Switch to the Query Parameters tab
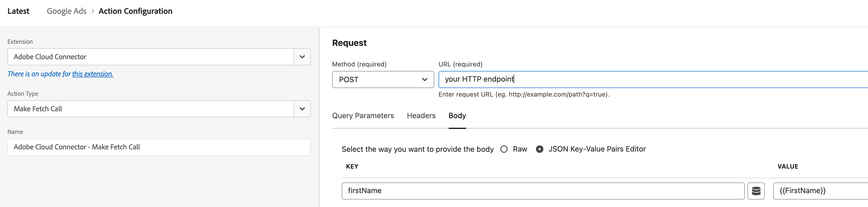The height and width of the screenshot is (207, 868). pyautogui.click(x=363, y=116)
